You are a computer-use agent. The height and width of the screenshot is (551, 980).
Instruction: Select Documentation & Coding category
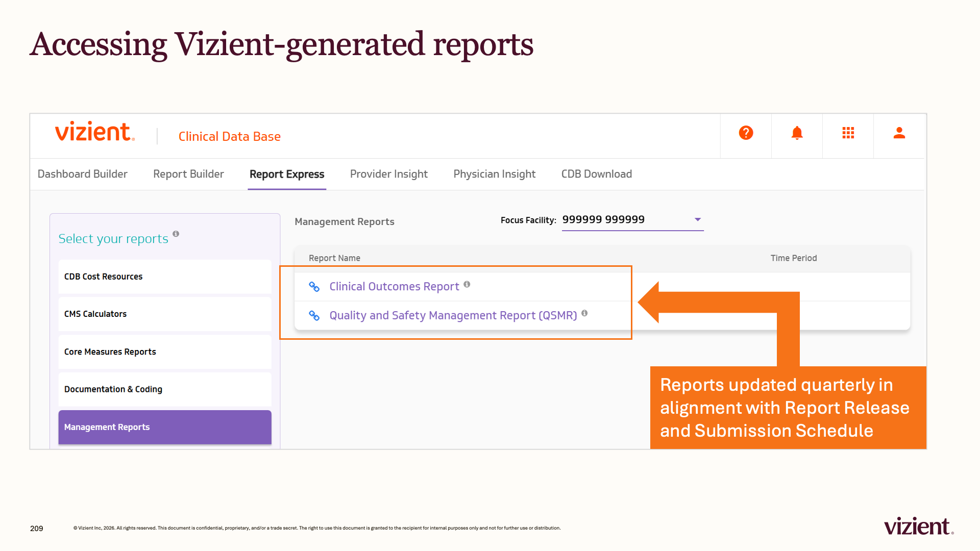165,389
